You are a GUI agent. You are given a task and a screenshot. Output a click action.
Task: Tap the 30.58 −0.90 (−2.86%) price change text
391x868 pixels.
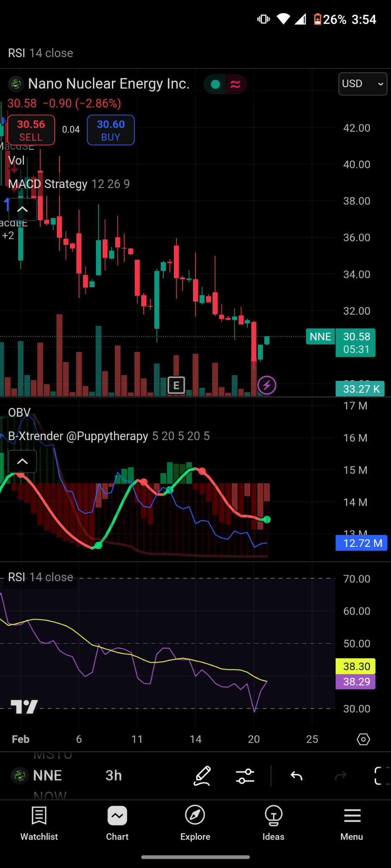point(64,103)
